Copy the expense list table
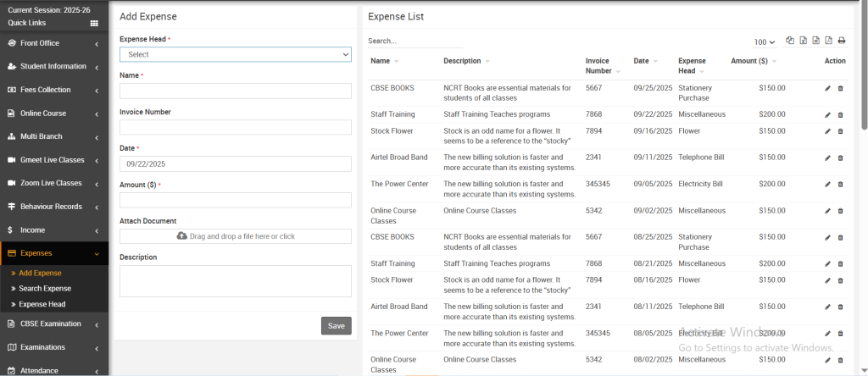 pyautogui.click(x=790, y=41)
